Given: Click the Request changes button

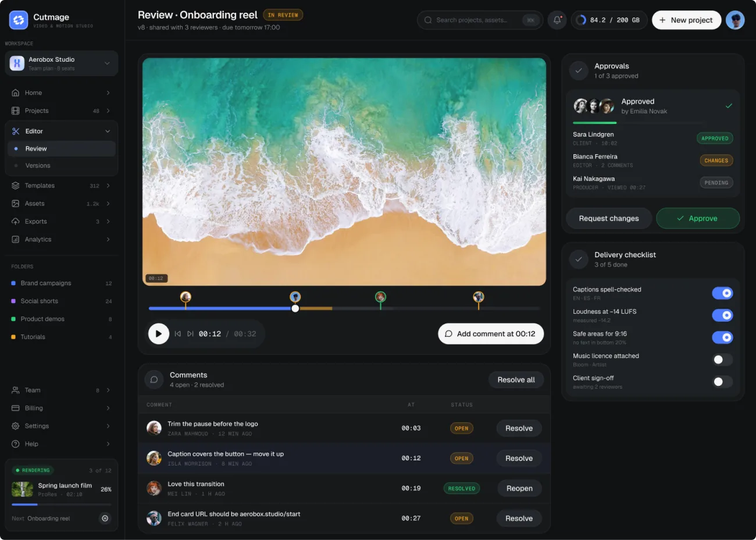Looking at the screenshot, I should coord(609,218).
